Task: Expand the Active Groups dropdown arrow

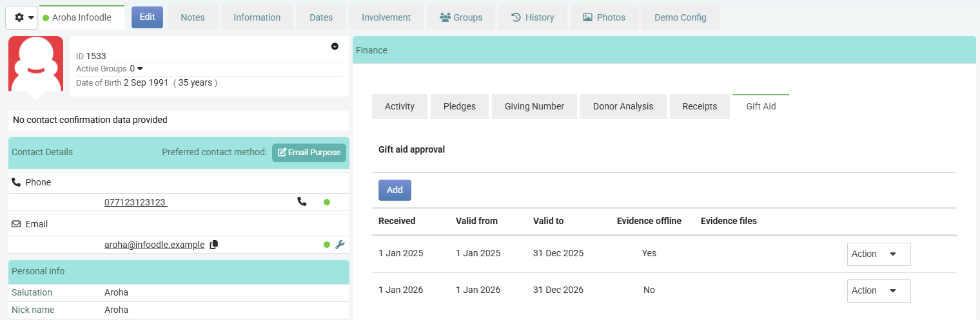Action: click(x=140, y=68)
